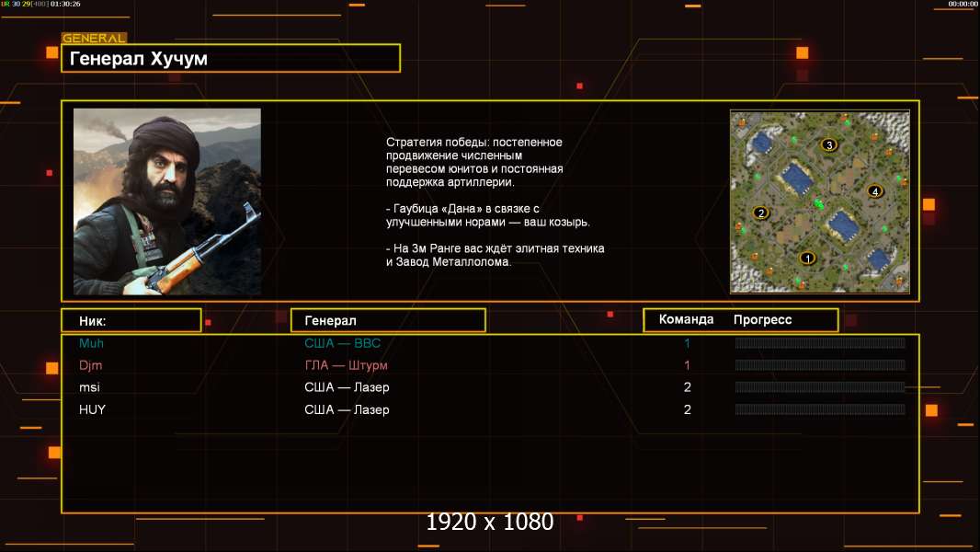
Task: Click the General Huchum portrait image
Action: pos(167,201)
